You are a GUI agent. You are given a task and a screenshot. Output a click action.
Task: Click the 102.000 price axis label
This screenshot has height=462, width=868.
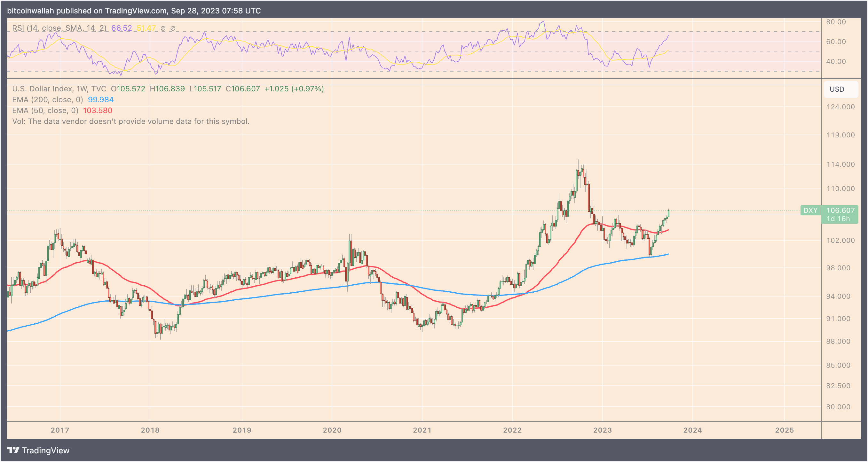click(840, 240)
